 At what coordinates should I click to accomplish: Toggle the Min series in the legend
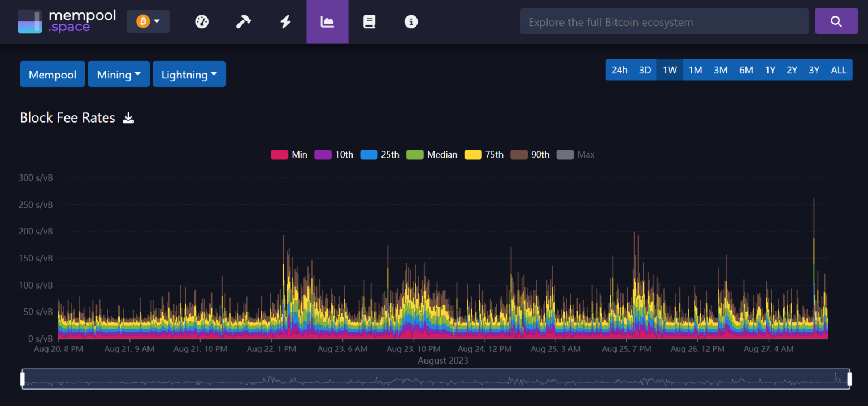coord(289,154)
